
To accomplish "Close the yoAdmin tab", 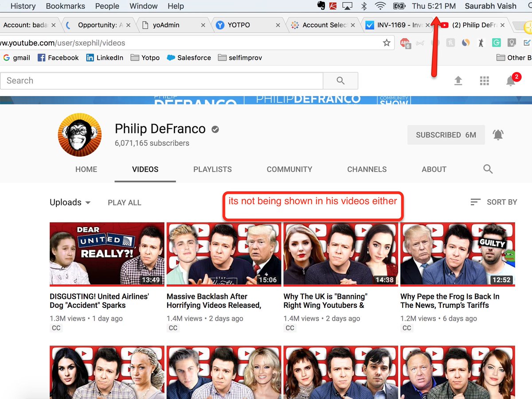I will [x=203, y=25].
